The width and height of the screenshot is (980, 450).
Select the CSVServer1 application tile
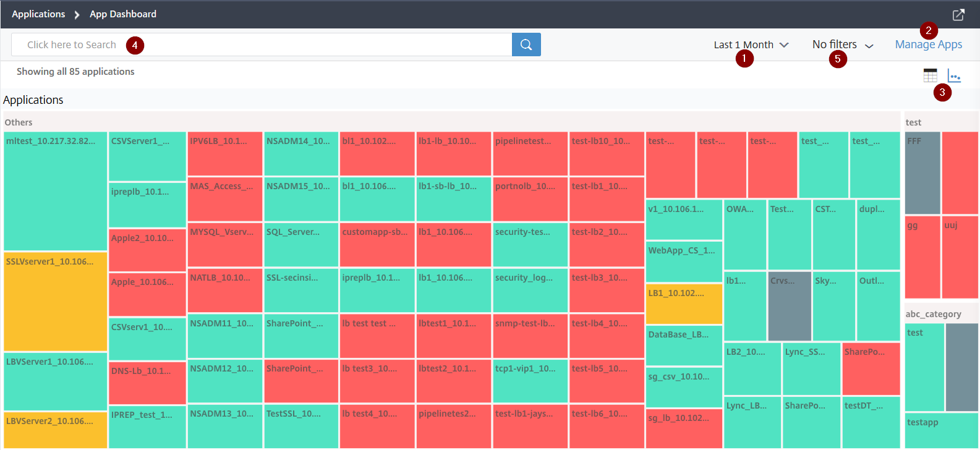pos(147,156)
